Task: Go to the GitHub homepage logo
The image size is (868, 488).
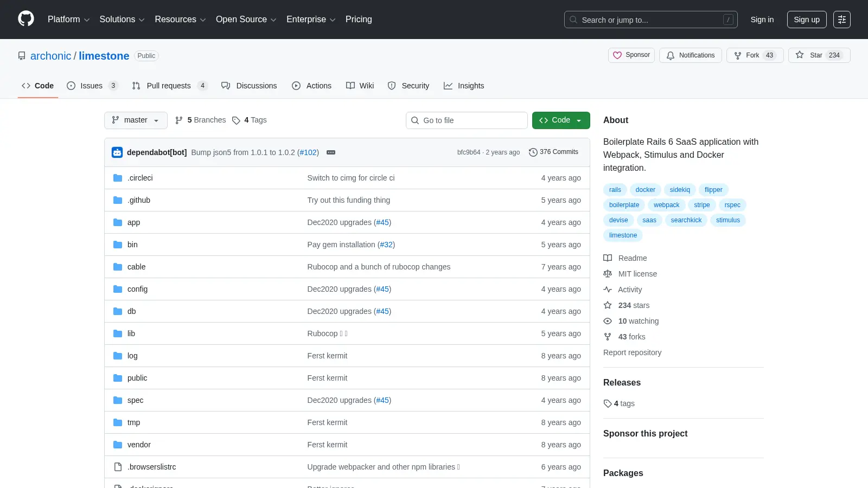Action: click(x=26, y=19)
